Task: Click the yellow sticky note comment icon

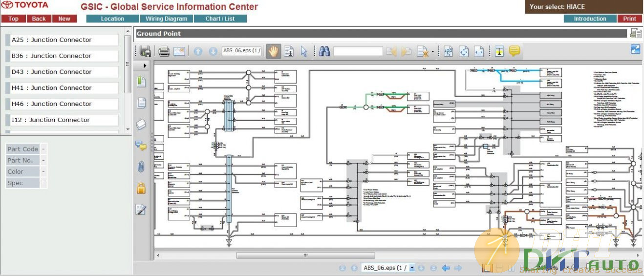Action: pos(514,51)
